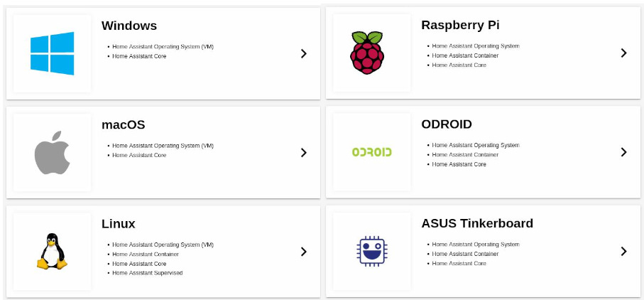The width and height of the screenshot is (644, 300).
Task: Click the Linux Tux penguin icon
Action: pyautogui.click(x=52, y=251)
